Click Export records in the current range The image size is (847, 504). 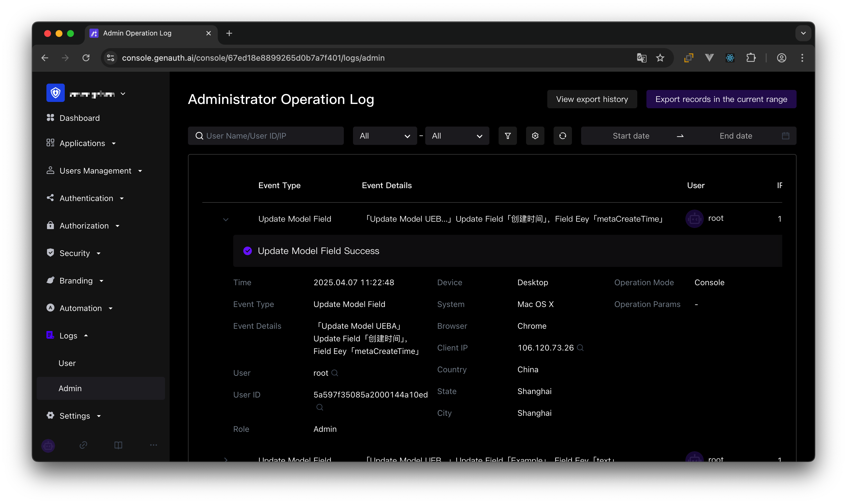[x=721, y=99]
